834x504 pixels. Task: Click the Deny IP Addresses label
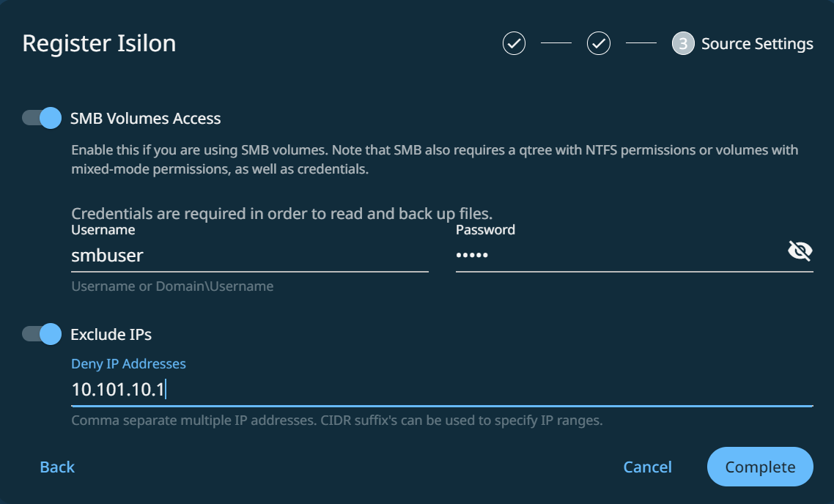(128, 363)
